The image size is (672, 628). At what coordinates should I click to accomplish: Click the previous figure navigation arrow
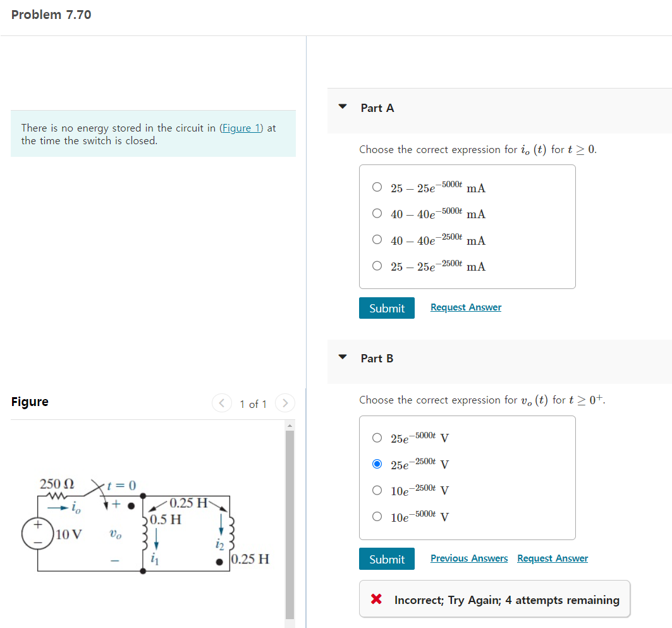[x=221, y=403]
